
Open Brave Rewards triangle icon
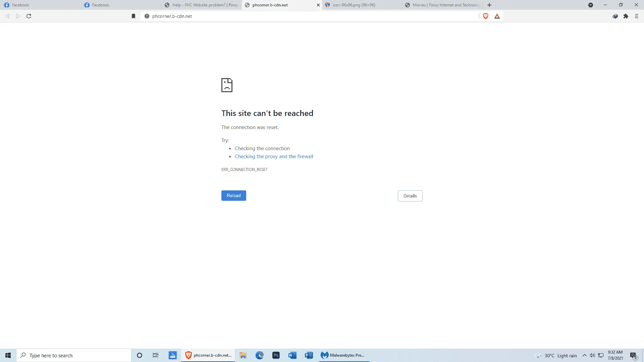coord(497,16)
